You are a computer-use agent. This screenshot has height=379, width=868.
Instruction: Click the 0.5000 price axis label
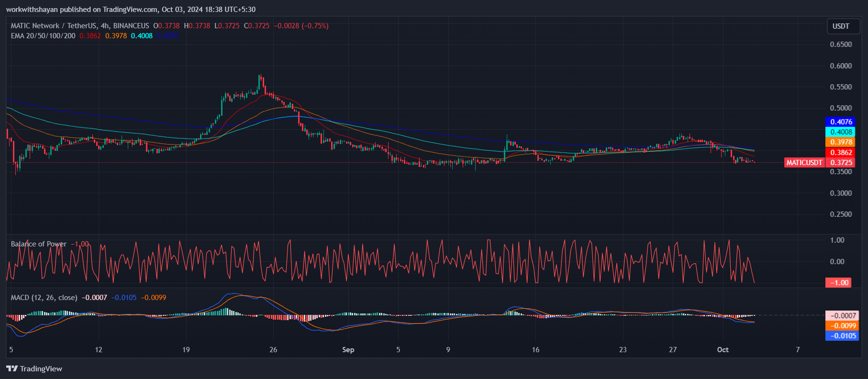click(841, 108)
